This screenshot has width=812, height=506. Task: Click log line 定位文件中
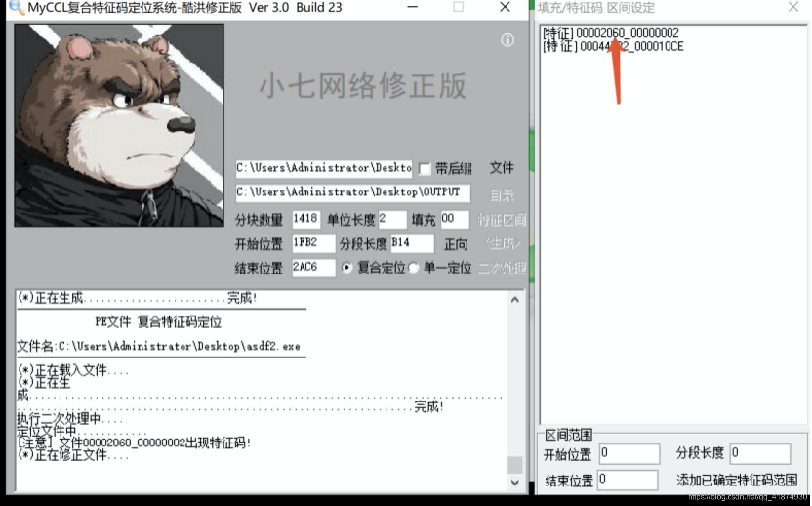(82, 431)
